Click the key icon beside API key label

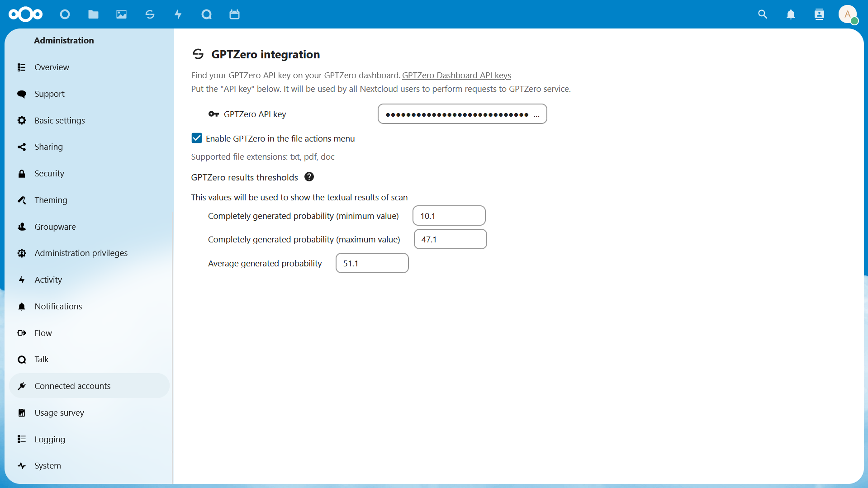coord(213,114)
